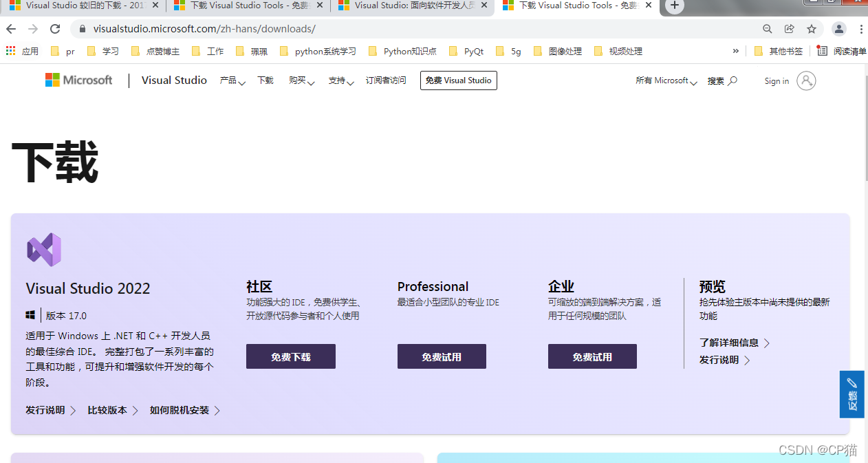Click 免费下载 under 社区 edition
Viewport: 868px width, 463px height.
291,356
